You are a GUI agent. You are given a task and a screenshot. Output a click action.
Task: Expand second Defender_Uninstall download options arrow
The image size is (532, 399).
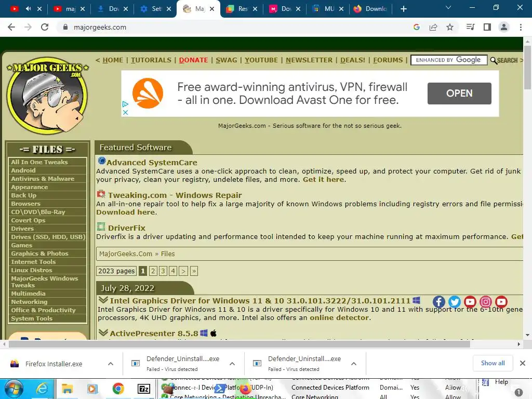click(353, 364)
